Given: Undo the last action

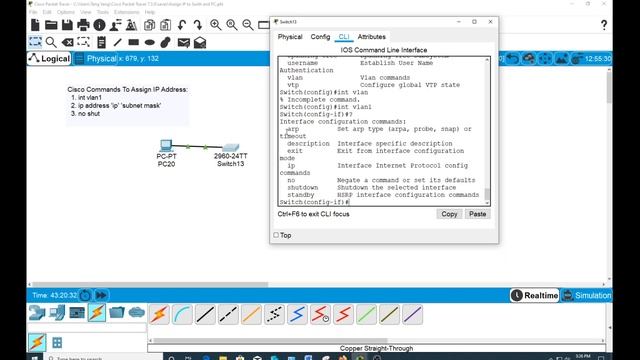Looking at the screenshot, I should pyautogui.click(x=182, y=25).
